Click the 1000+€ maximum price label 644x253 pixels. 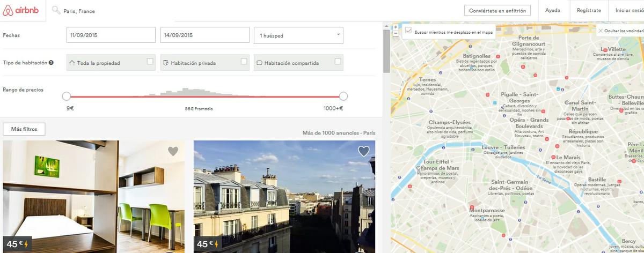(x=333, y=108)
